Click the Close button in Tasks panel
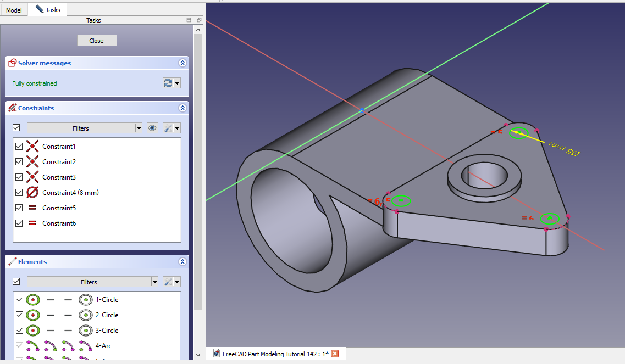Screen dimensions: 625x364 coord(97,41)
